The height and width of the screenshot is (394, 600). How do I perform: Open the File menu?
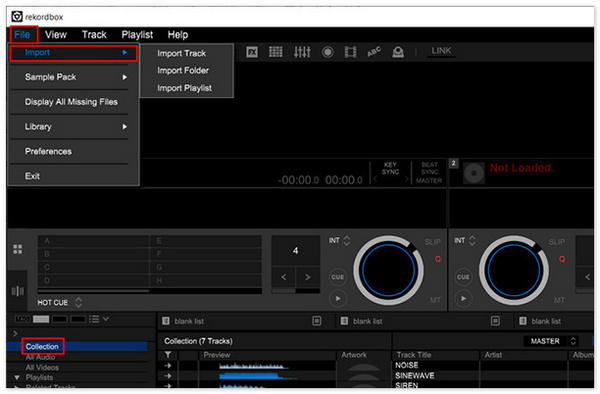point(22,35)
